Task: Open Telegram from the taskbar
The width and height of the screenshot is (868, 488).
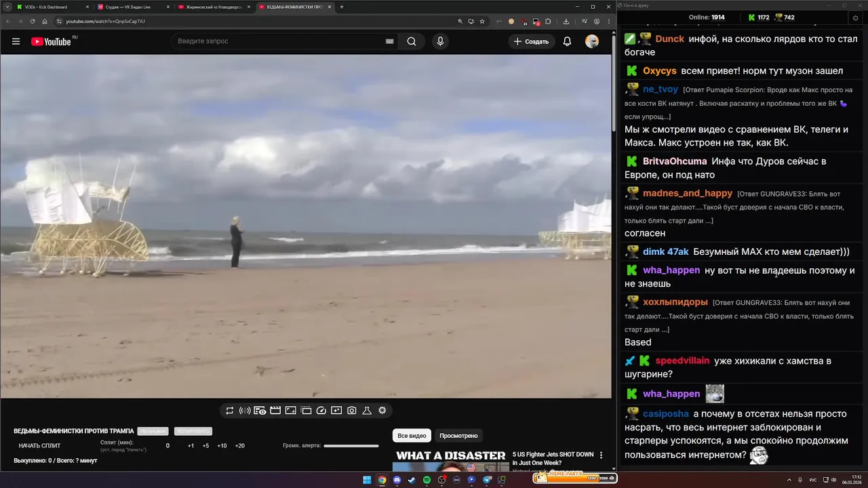Action: coord(486,480)
